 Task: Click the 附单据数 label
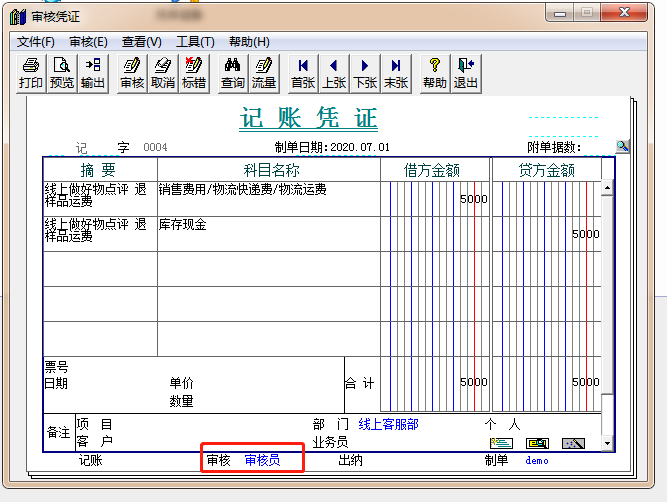(x=554, y=147)
